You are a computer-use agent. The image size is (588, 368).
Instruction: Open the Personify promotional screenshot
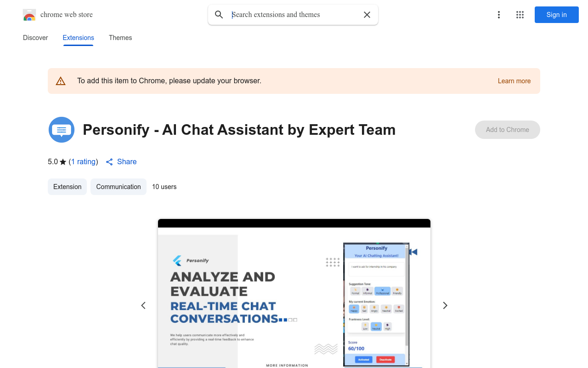[x=294, y=293]
